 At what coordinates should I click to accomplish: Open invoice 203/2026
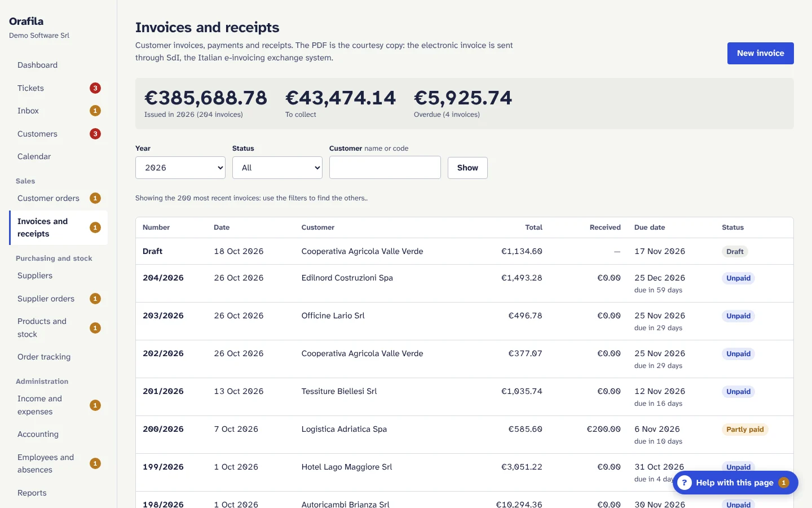point(464,321)
